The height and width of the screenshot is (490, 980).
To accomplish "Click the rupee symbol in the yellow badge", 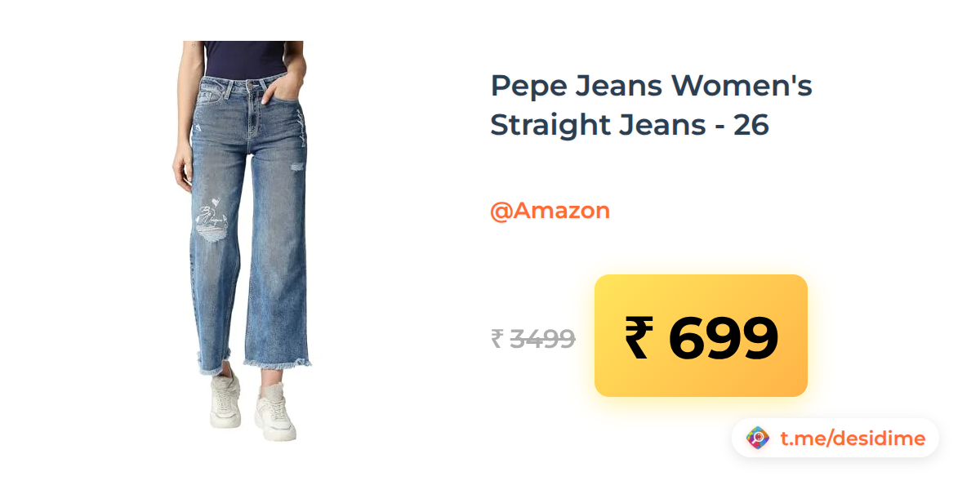I will point(641,337).
